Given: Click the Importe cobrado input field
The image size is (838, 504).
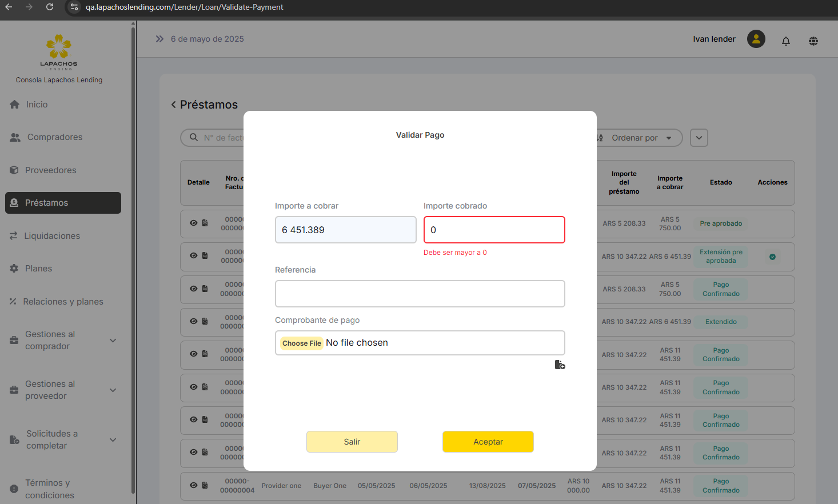Looking at the screenshot, I should [494, 230].
